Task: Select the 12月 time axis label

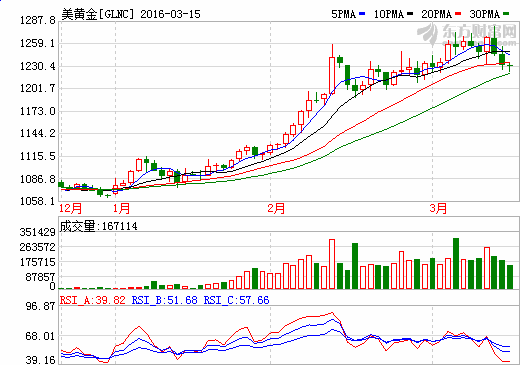Action: (70, 209)
